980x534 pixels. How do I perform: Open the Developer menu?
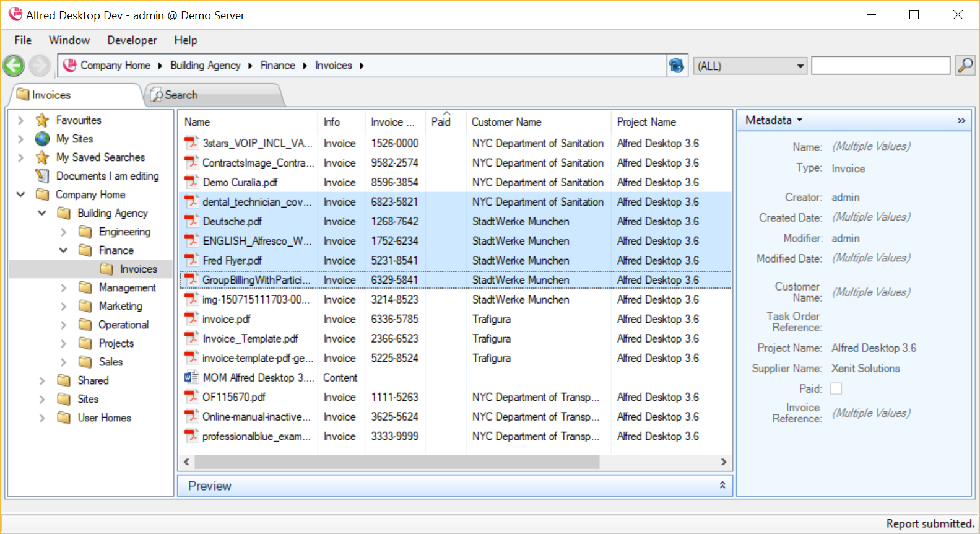132,40
